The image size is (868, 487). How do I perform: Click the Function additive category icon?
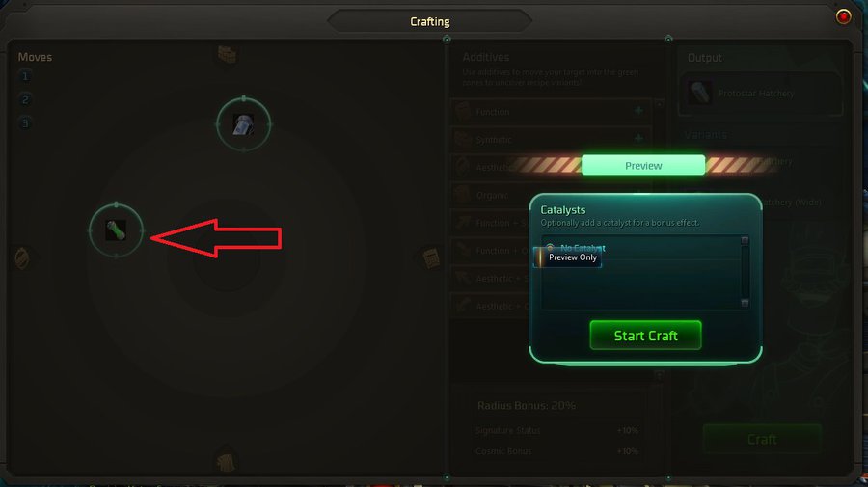tap(463, 111)
